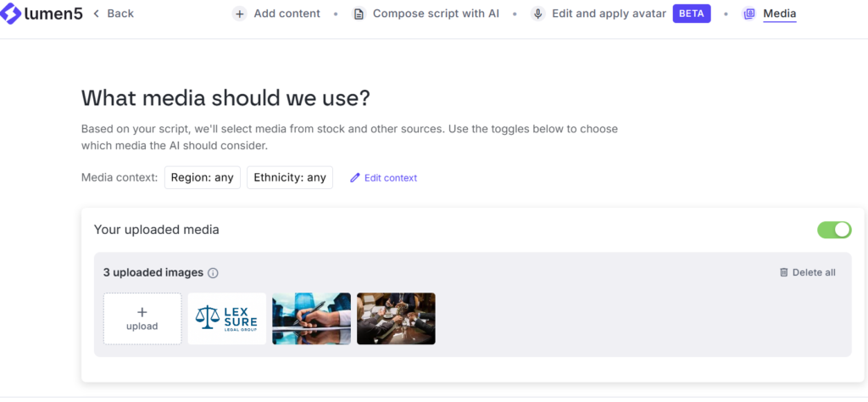Screen dimensions: 868x402
Task: Select the Media step label
Action: tap(780, 14)
